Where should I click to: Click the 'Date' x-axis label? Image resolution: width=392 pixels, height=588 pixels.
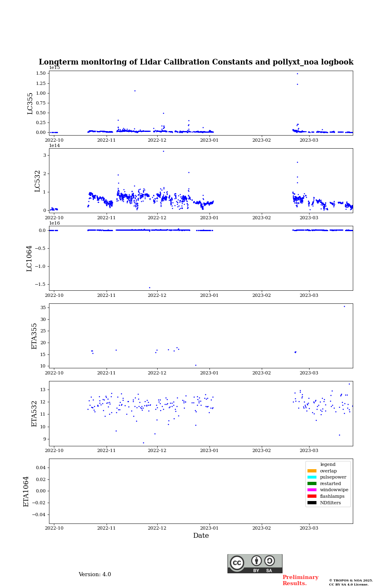click(x=201, y=536)
